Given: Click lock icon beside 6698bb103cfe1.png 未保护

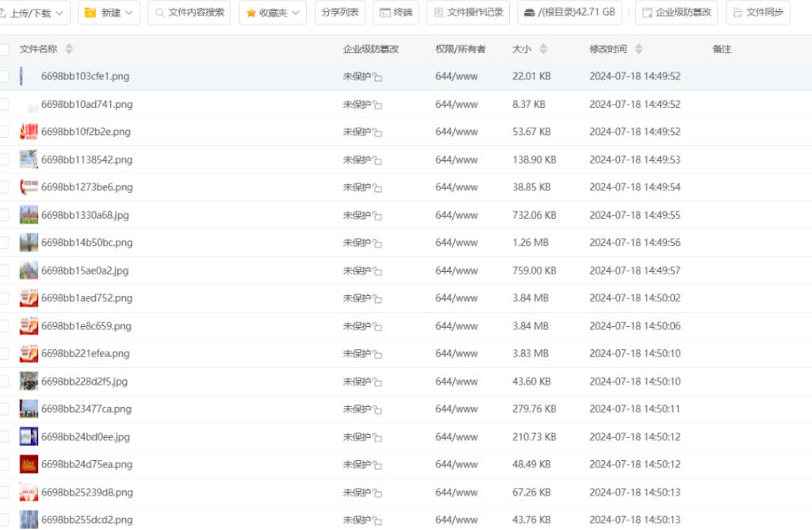Looking at the screenshot, I should [378, 78].
